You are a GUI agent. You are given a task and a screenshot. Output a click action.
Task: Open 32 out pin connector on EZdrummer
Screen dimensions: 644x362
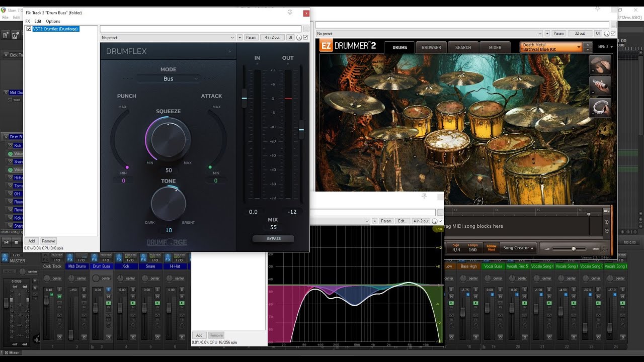(x=580, y=34)
